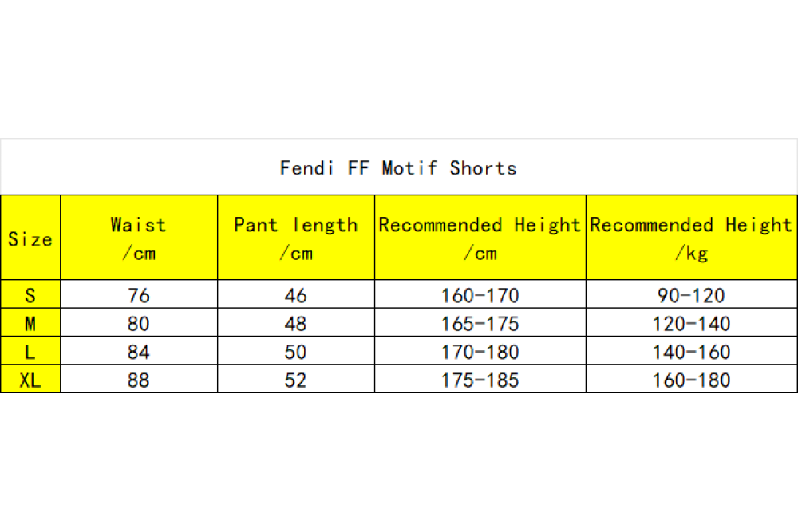Click the Pant length /cm header

coord(296,238)
